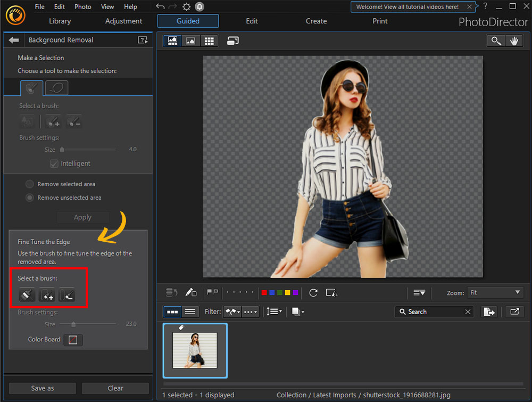Switch viewer to single image view mode
This screenshot has height=402, width=532.
point(190,40)
